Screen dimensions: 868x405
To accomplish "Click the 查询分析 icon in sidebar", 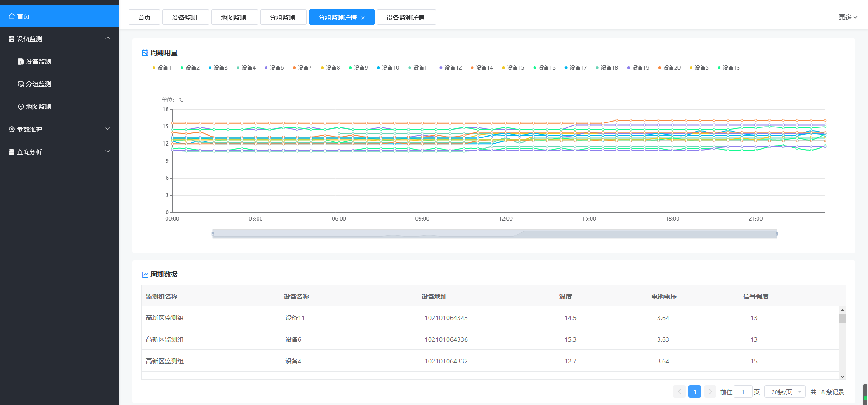I will pos(12,152).
